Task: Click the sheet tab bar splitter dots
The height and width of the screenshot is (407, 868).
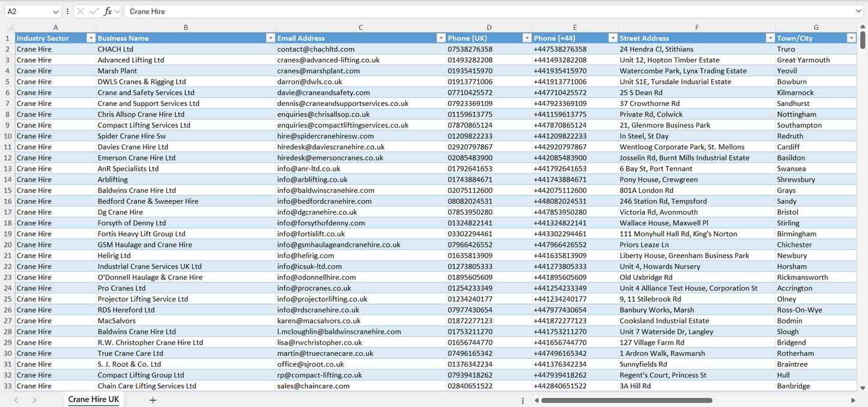Action: [523, 400]
